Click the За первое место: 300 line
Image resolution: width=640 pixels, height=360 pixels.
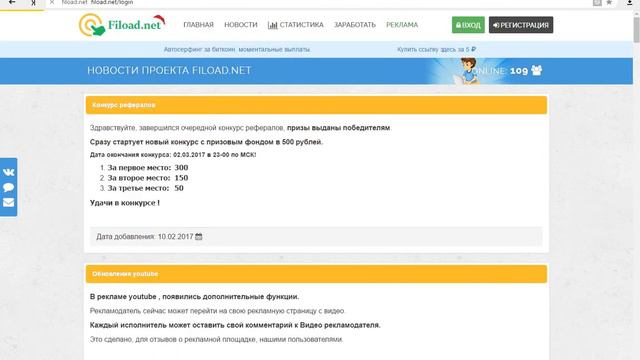coord(148,168)
